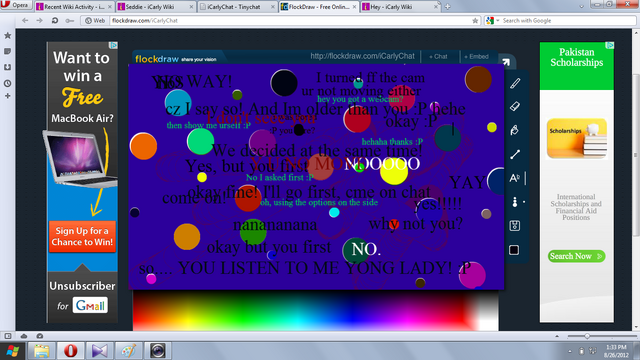640x360 pixels.
Task: Select the pencil drawing tool
Action: point(515,83)
